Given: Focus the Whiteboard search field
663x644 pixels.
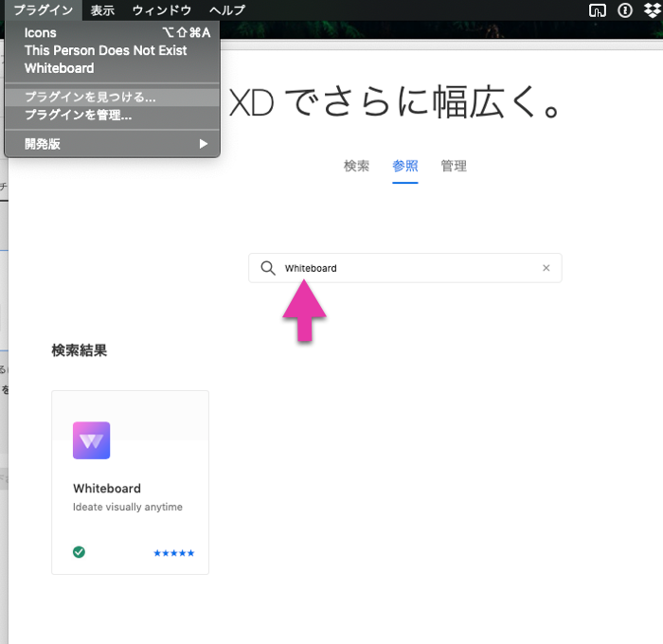Looking at the screenshot, I should pyautogui.click(x=405, y=268).
